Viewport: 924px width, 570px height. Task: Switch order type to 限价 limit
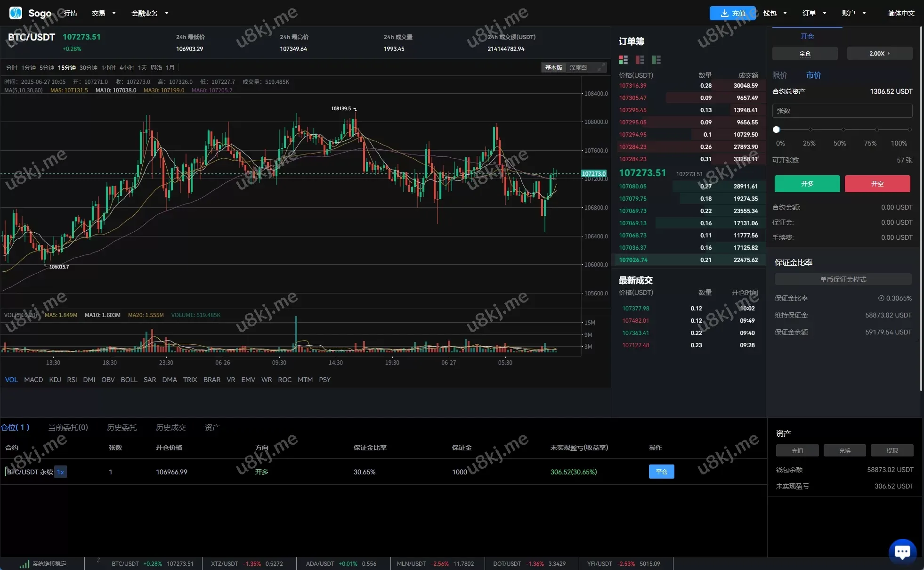779,75
